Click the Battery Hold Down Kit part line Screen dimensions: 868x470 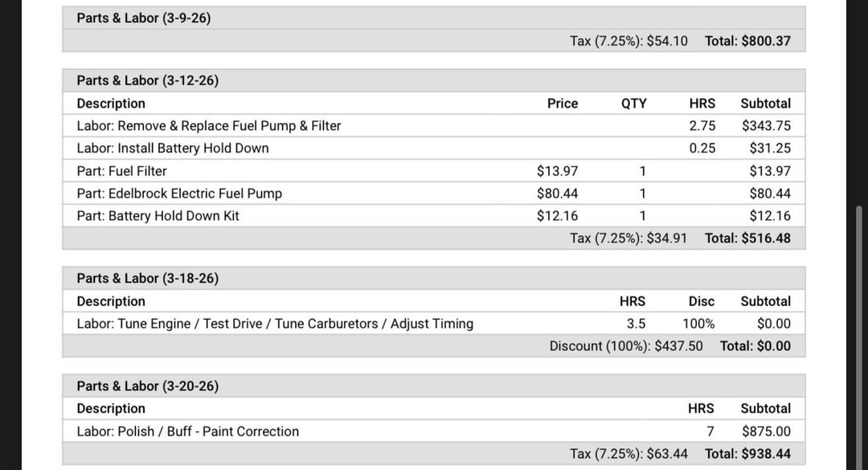(158, 215)
